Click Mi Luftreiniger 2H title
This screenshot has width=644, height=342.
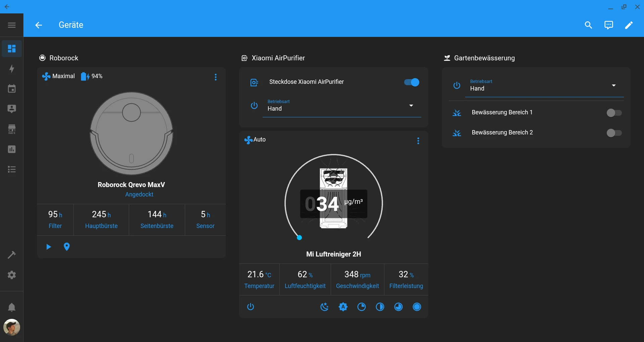tap(334, 254)
